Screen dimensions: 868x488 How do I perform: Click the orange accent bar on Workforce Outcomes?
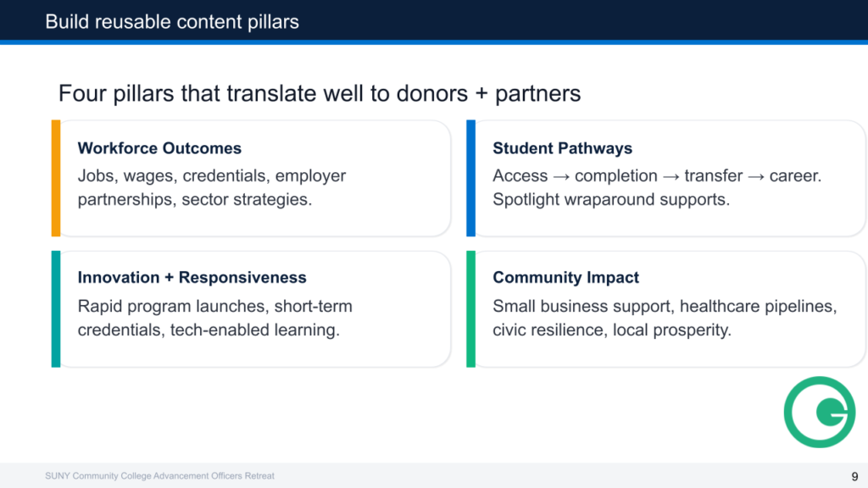click(x=56, y=178)
